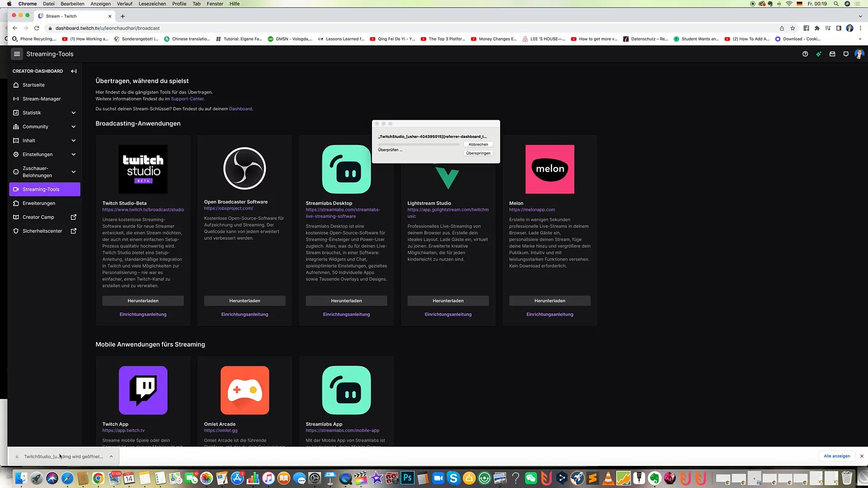Image resolution: width=868 pixels, height=488 pixels.
Task: Open the inbox mail icon
Action: click(x=832, y=54)
